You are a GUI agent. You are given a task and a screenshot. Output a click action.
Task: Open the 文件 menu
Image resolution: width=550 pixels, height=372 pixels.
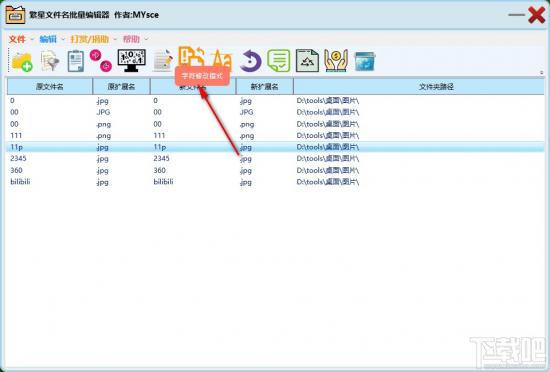(x=17, y=39)
